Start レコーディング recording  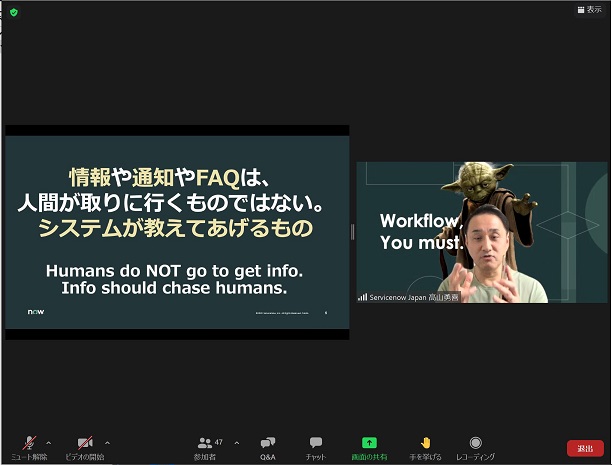475,448
